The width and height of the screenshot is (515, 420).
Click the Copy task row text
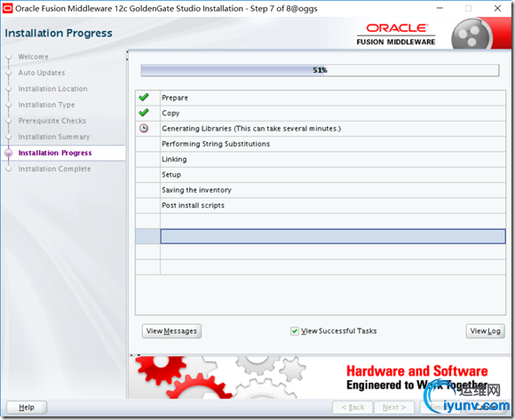click(x=170, y=114)
